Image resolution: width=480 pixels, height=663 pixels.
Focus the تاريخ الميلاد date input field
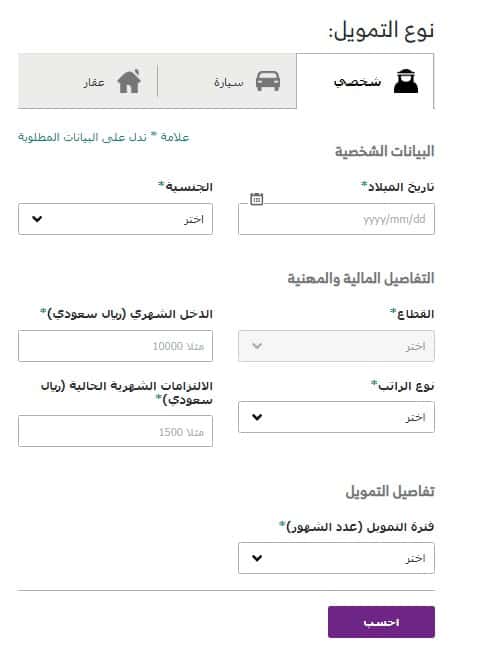pos(336,219)
